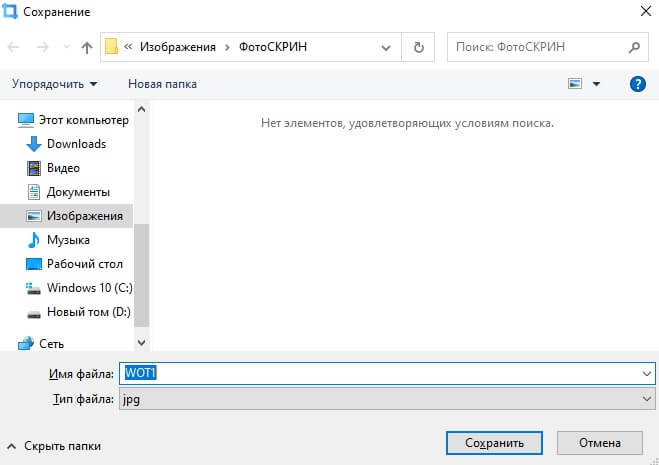Click the search magnifier icon
The image size is (659, 465).
(x=634, y=47)
